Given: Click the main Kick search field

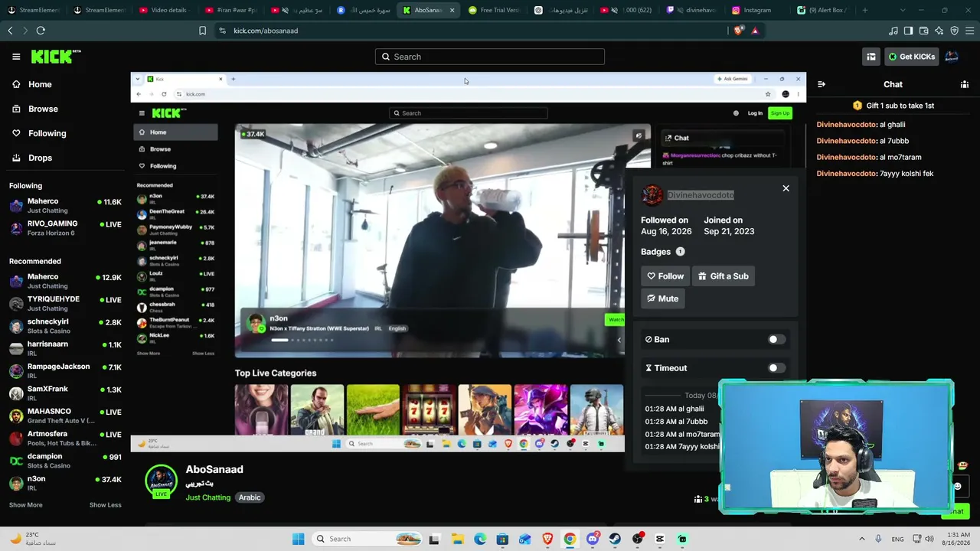Looking at the screenshot, I should point(490,57).
